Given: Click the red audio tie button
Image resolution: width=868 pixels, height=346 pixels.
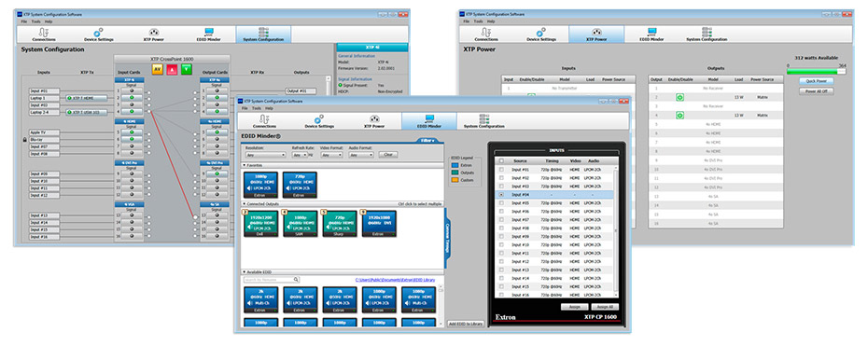Looking at the screenshot, I should click(x=172, y=69).
